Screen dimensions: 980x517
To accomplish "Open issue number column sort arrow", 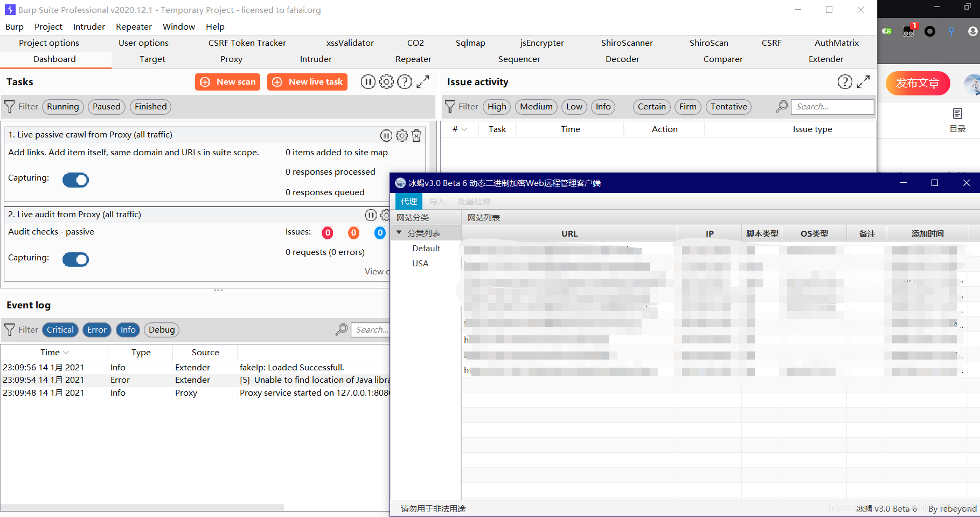I will coord(464,129).
